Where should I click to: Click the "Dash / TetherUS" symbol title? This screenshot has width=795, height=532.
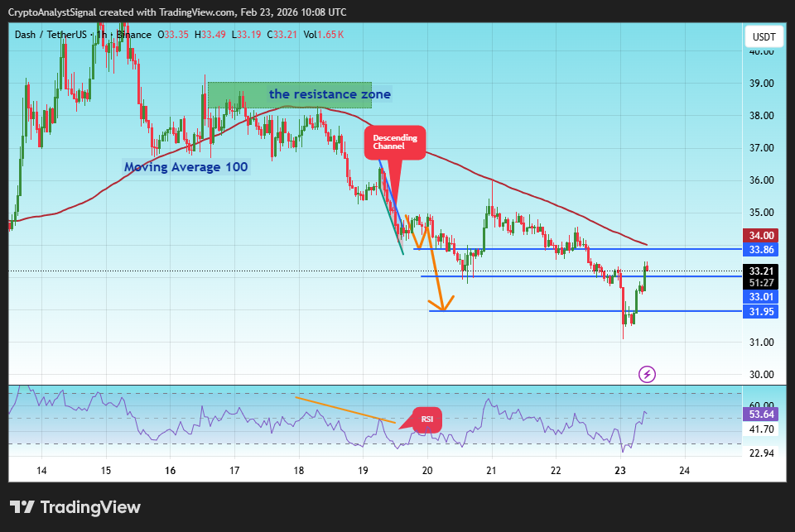tap(51, 35)
